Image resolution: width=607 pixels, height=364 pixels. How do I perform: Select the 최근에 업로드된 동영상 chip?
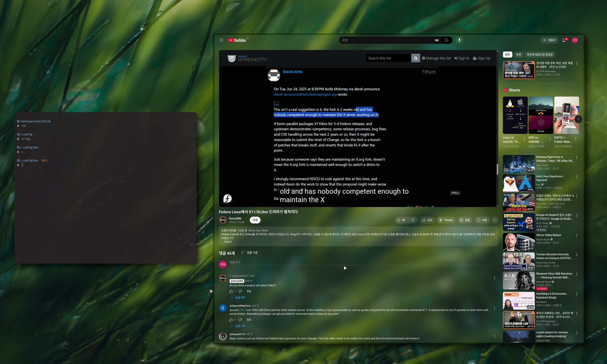(539, 55)
